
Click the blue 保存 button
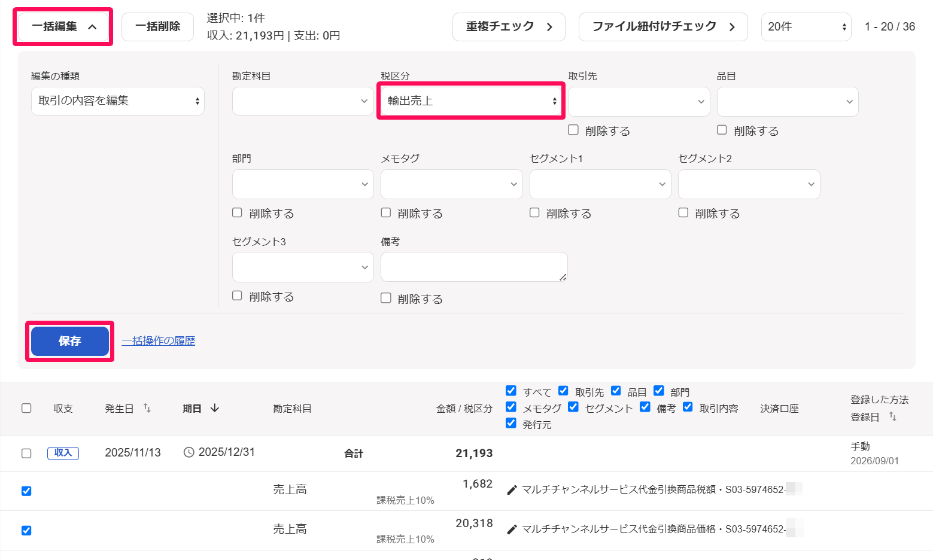click(x=70, y=341)
